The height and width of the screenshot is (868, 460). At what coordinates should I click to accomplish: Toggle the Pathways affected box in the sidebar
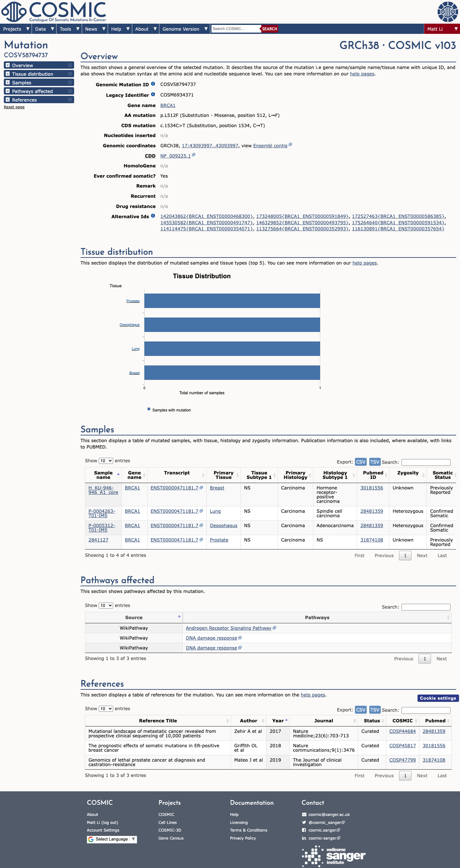(x=7, y=91)
